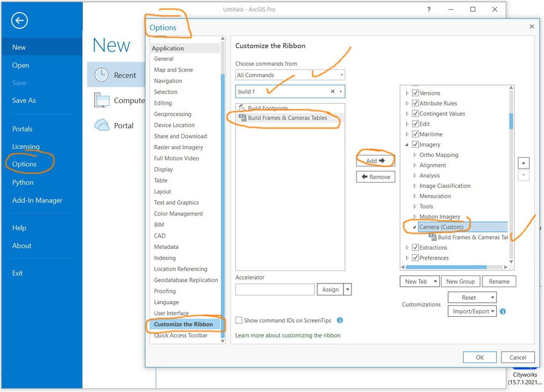Select Options in the backstage menu
The width and height of the screenshot is (544, 392).
[x=25, y=164]
